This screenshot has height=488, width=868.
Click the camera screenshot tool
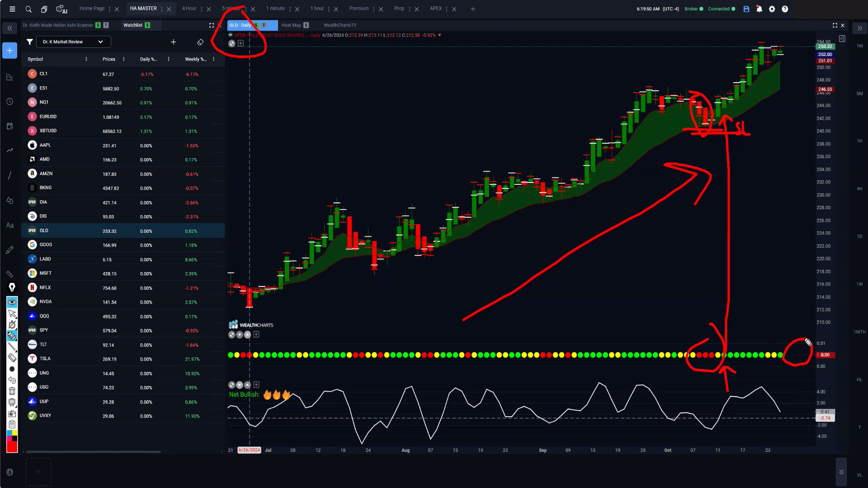[12, 413]
